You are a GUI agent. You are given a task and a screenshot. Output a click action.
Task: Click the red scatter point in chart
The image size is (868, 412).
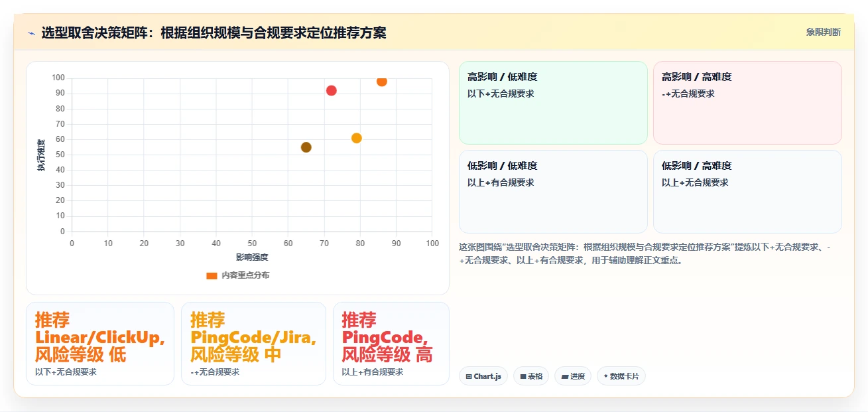pyautogui.click(x=332, y=90)
